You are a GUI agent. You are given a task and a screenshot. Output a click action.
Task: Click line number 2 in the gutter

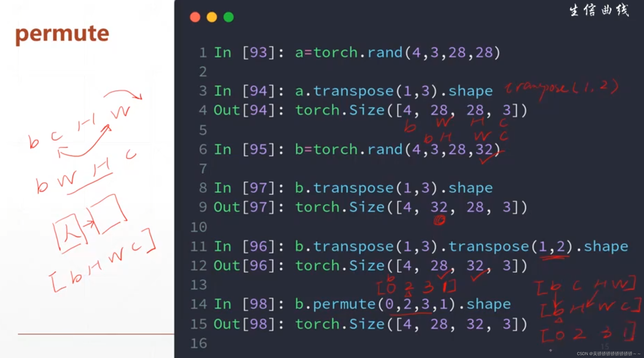click(203, 72)
